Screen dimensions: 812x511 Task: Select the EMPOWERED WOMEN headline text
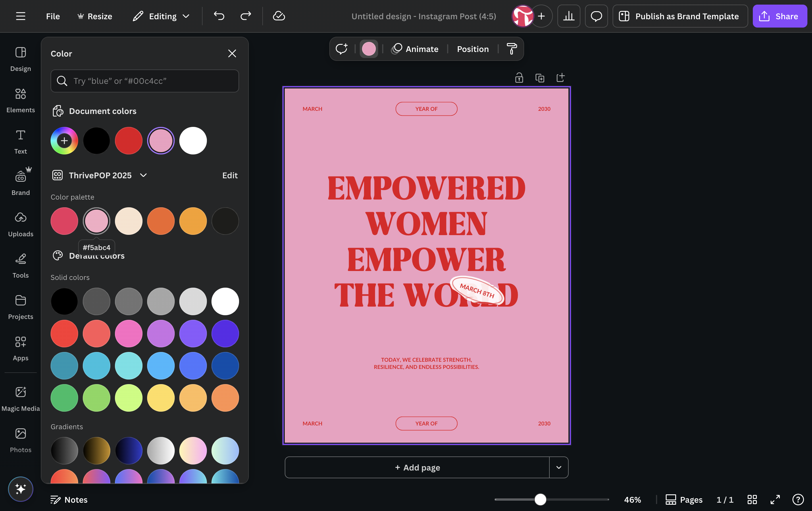coord(426,241)
